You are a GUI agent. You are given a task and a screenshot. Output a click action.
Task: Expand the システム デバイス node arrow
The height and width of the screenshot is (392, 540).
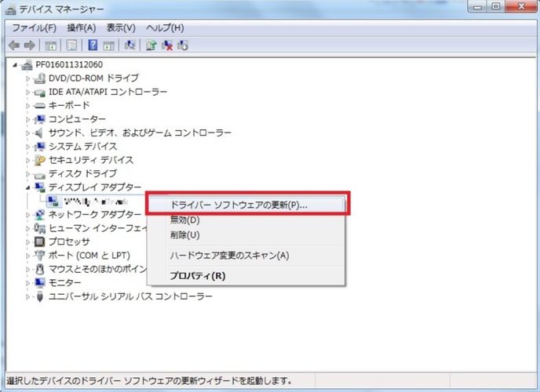tap(28, 147)
